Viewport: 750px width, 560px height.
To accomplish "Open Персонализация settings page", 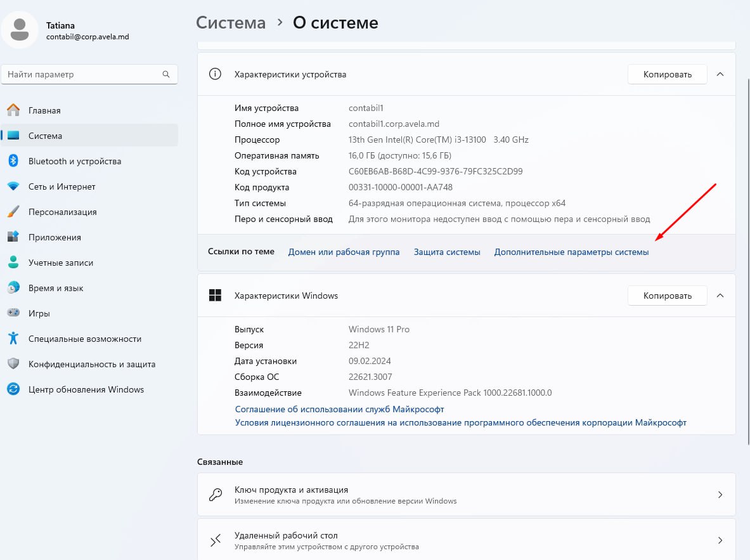I will tap(89, 212).
